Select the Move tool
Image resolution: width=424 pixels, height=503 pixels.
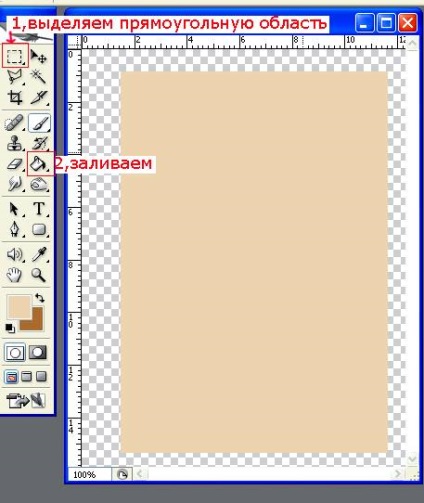pyautogui.click(x=38, y=56)
